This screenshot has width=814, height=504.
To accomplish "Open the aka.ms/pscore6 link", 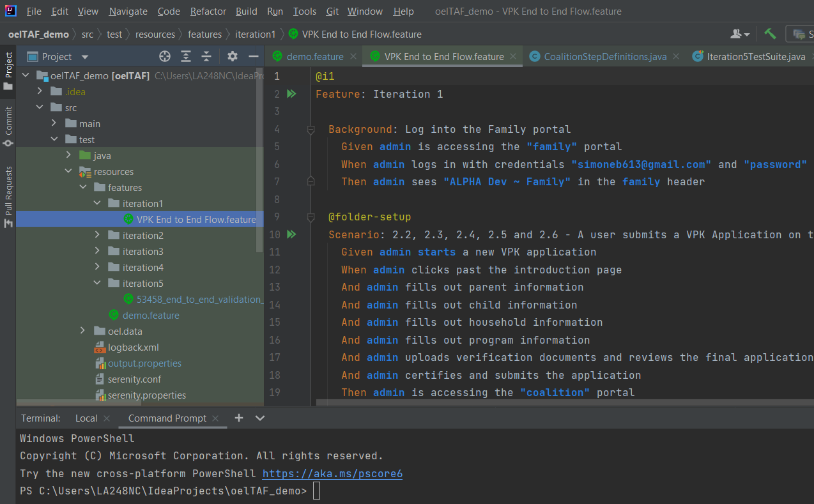I will [332, 474].
